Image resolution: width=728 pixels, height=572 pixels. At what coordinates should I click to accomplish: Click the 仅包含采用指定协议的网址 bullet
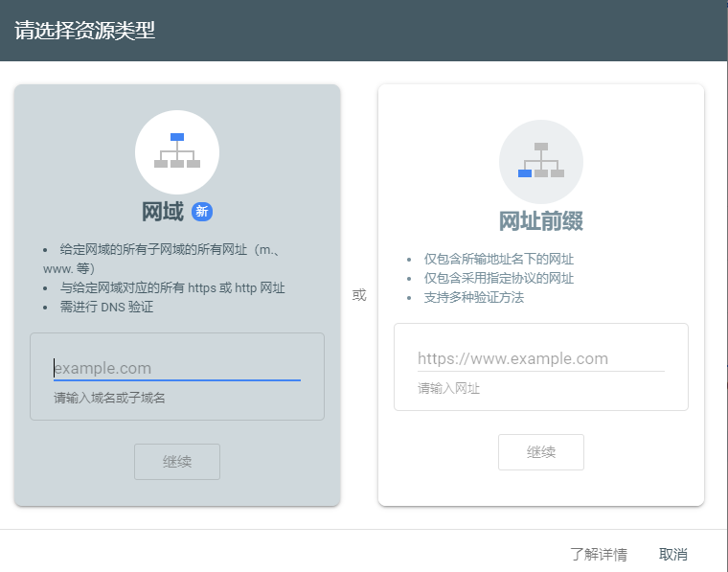pyautogui.click(x=499, y=278)
